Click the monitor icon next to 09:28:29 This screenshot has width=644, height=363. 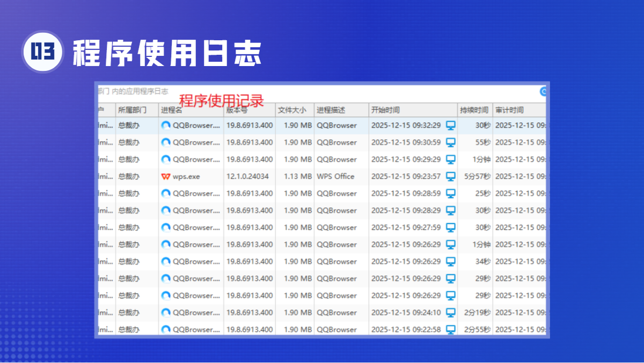[x=451, y=210]
